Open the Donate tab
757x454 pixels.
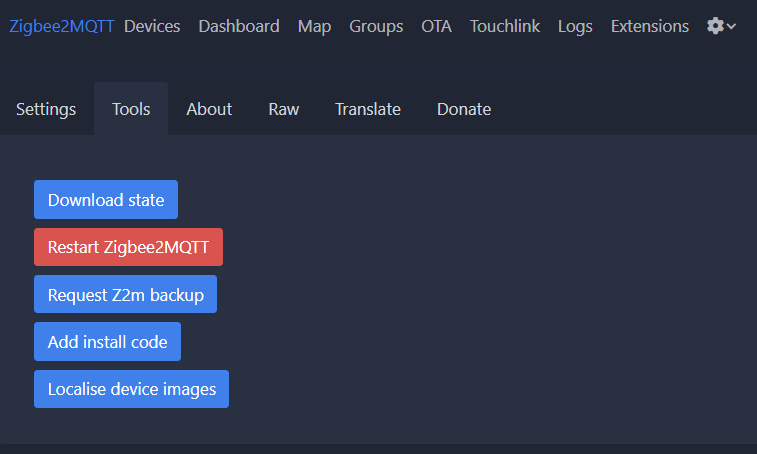pyautogui.click(x=464, y=109)
